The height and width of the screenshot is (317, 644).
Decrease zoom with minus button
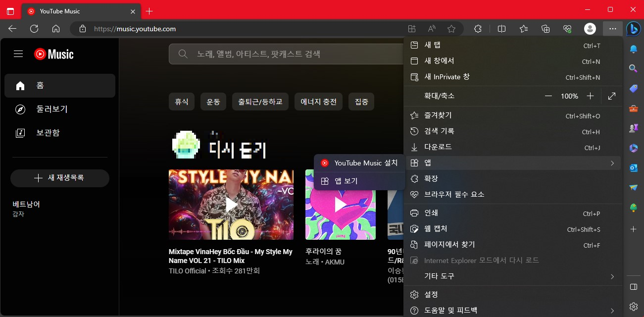[x=548, y=96]
